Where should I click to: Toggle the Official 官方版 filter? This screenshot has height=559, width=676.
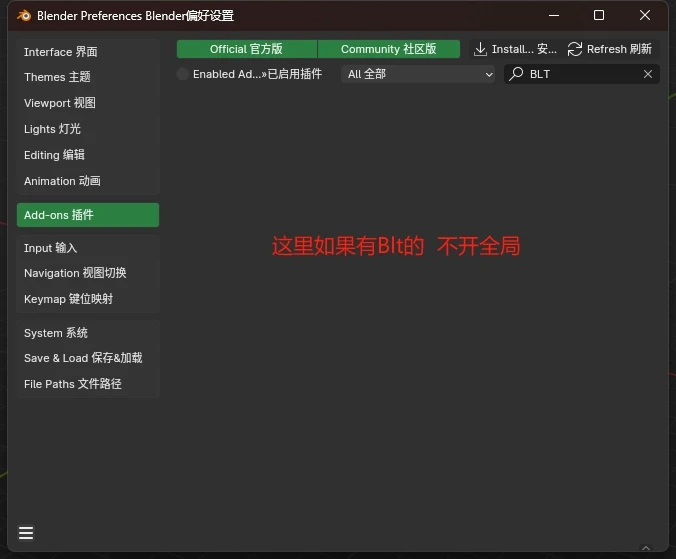247,49
